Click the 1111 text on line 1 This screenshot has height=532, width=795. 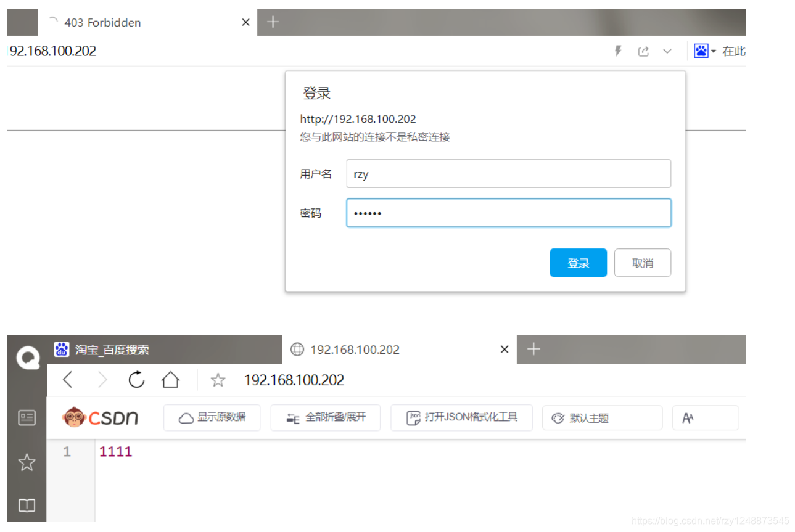pyautogui.click(x=116, y=452)
